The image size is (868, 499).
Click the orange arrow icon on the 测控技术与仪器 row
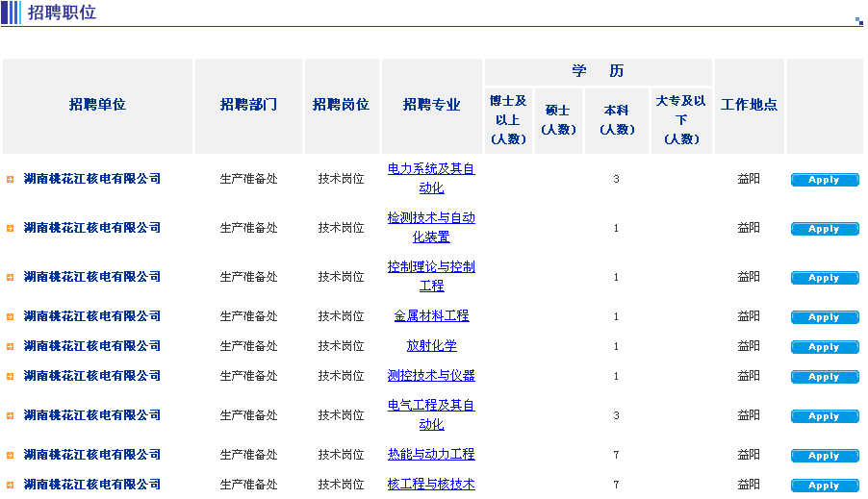pos(10,376)
